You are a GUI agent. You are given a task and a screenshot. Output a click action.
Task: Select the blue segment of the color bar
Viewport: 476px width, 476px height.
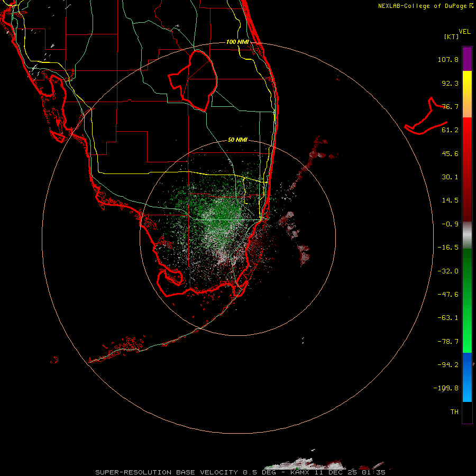click(467, 377)
